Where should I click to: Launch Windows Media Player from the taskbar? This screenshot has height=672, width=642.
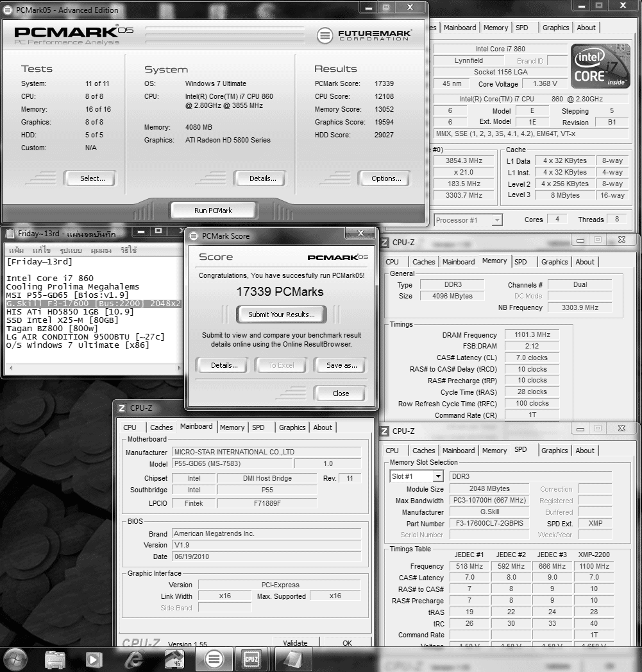click(x=94, y=660)
